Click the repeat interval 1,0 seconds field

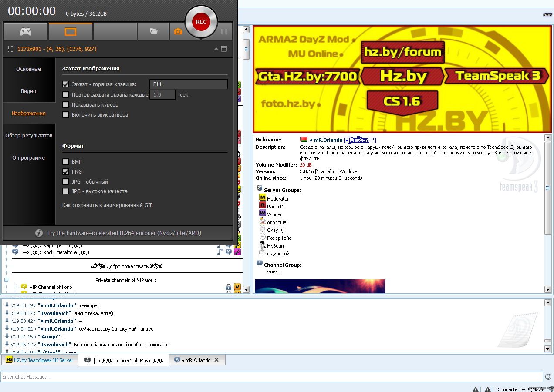(x=162, y=94)
